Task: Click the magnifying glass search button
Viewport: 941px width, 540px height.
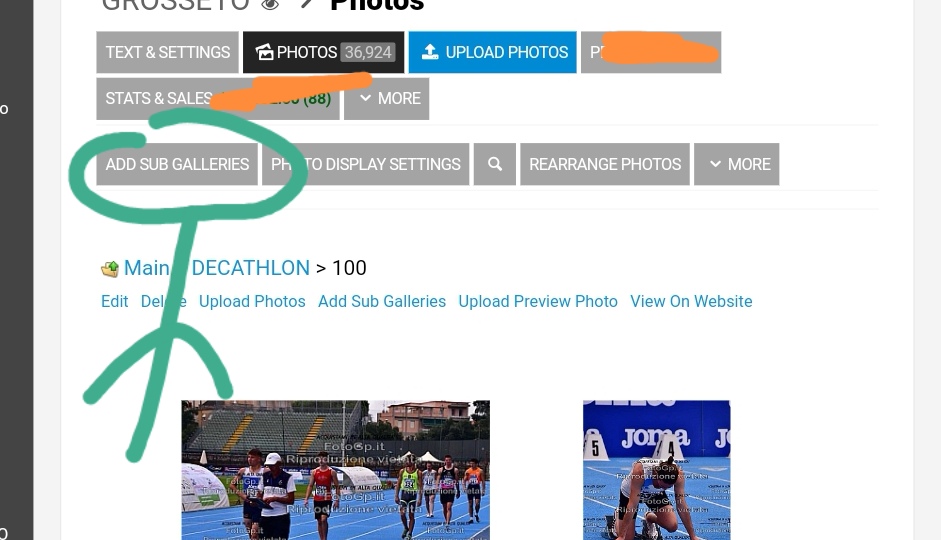Action: (495, 164)
